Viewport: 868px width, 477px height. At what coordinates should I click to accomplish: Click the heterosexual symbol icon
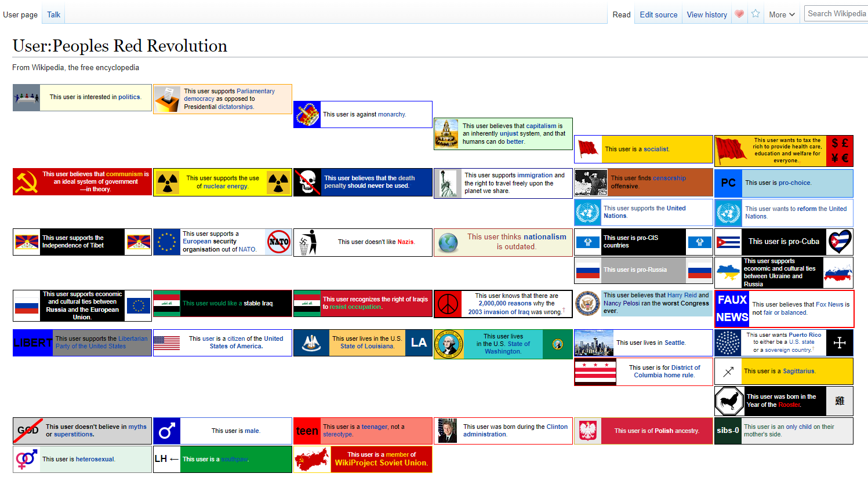tap(27, 459)
